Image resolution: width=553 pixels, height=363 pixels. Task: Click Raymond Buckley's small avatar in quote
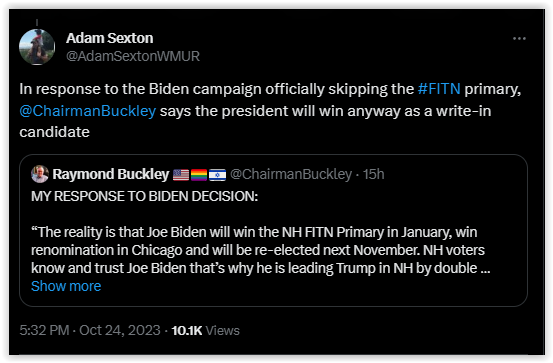point(40,174)
